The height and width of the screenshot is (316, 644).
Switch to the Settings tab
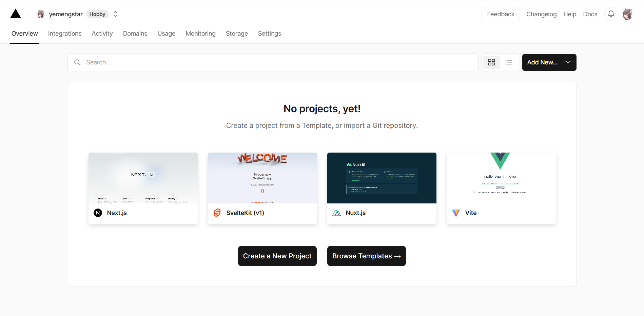coord(269,34)
